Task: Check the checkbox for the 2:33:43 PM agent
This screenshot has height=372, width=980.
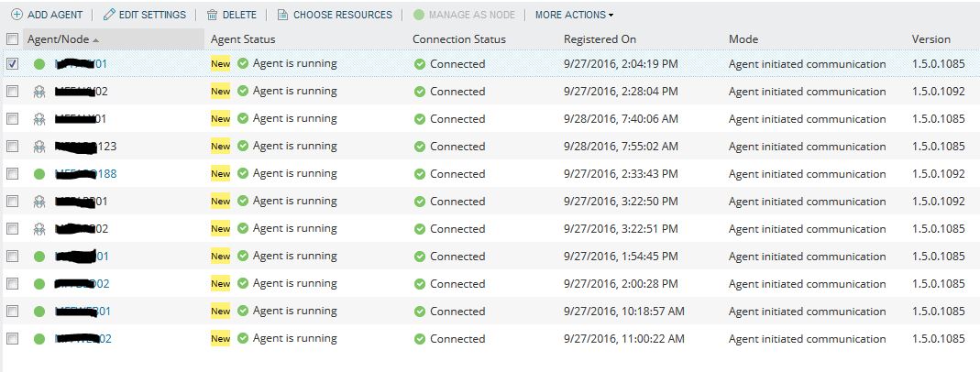Action: (12, 173)
